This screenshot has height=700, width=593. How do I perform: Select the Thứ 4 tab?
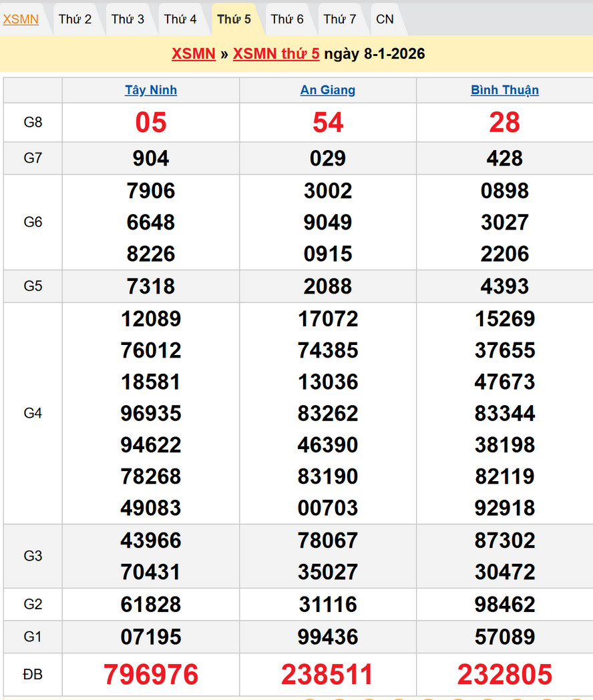point(180,19)
